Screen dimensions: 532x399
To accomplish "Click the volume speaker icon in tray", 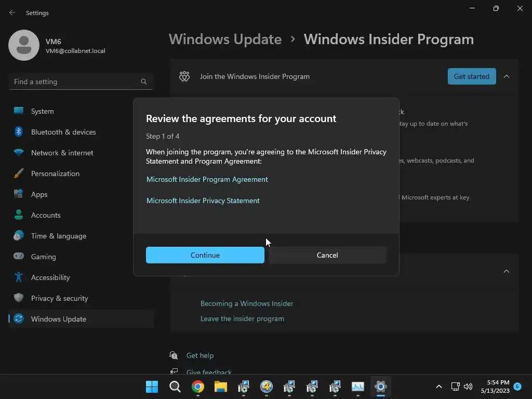I will point(468,387).
